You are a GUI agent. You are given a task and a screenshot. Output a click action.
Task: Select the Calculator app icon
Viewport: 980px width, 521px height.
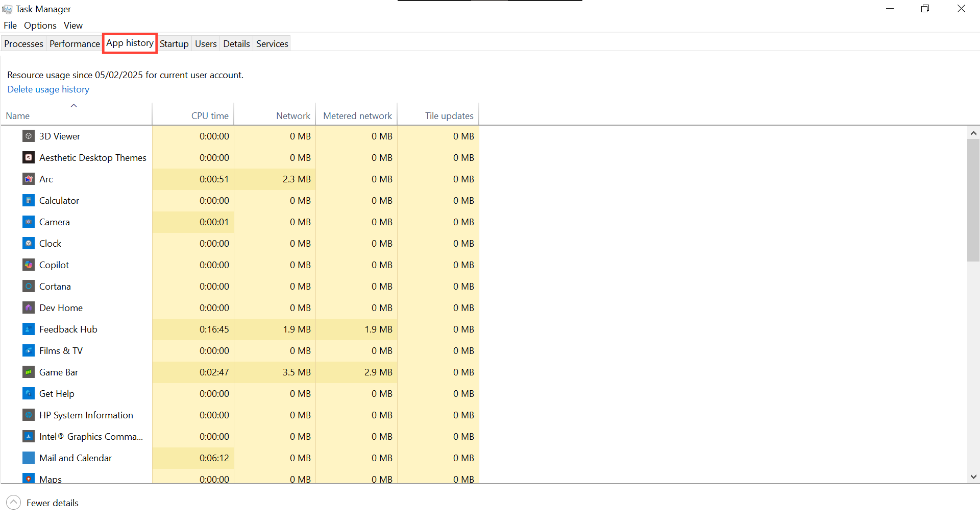tap(29, 200)
